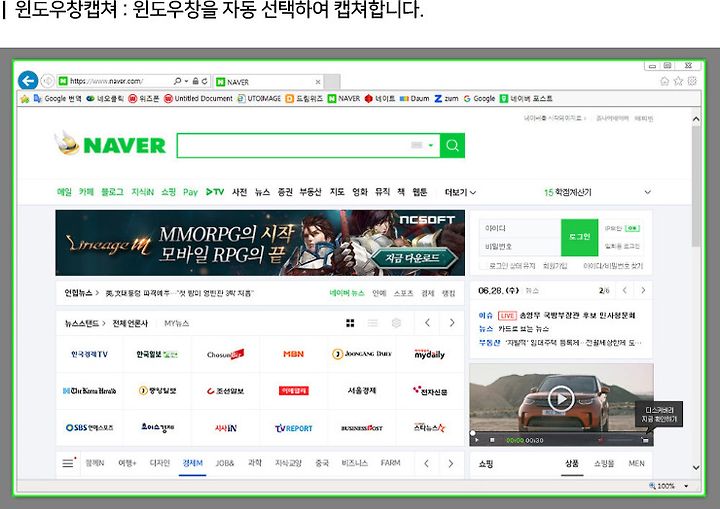
Task: Adjust the video volume slider
Action: [621, 440]
